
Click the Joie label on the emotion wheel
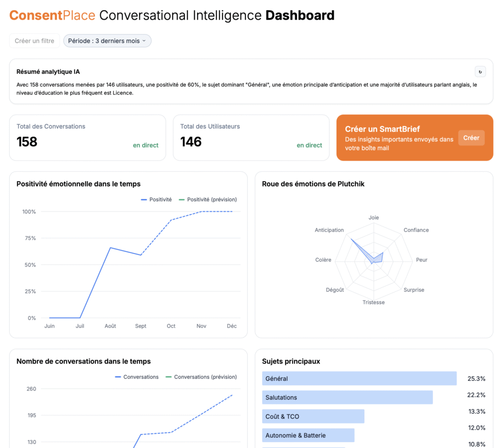pyautogui.click(x=373, y=217)
